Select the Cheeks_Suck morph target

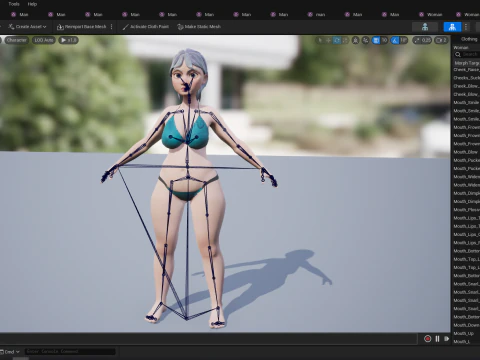click(x=466, y=78)
